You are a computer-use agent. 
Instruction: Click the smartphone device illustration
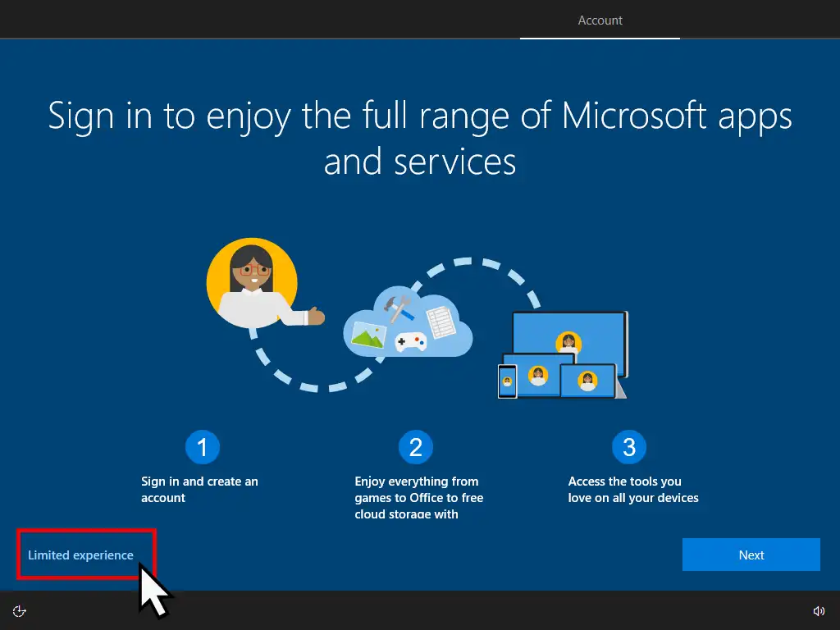(508, 381)
